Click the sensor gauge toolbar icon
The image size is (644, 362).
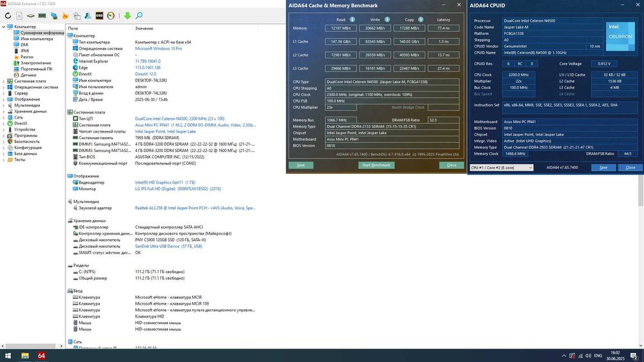pyautogui.click(x=111, y=15)
